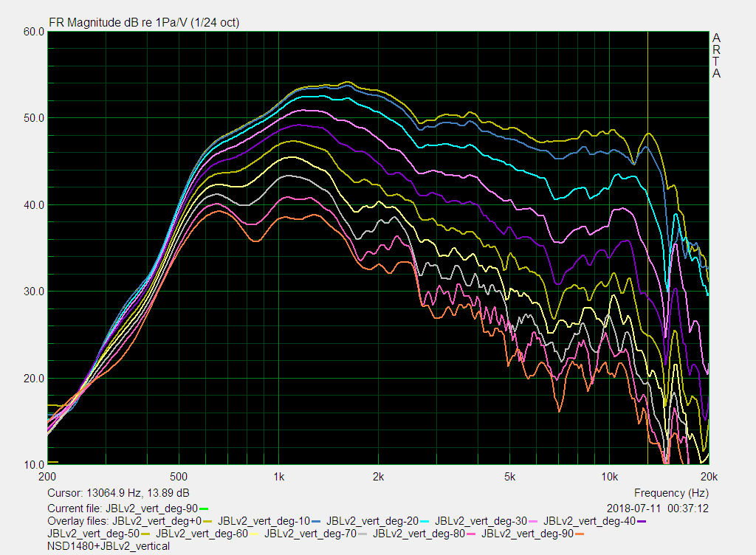Click the 60.0 dB y-axis label
The width and height of the screenshot is (756, 555).
tap(34, 32)
